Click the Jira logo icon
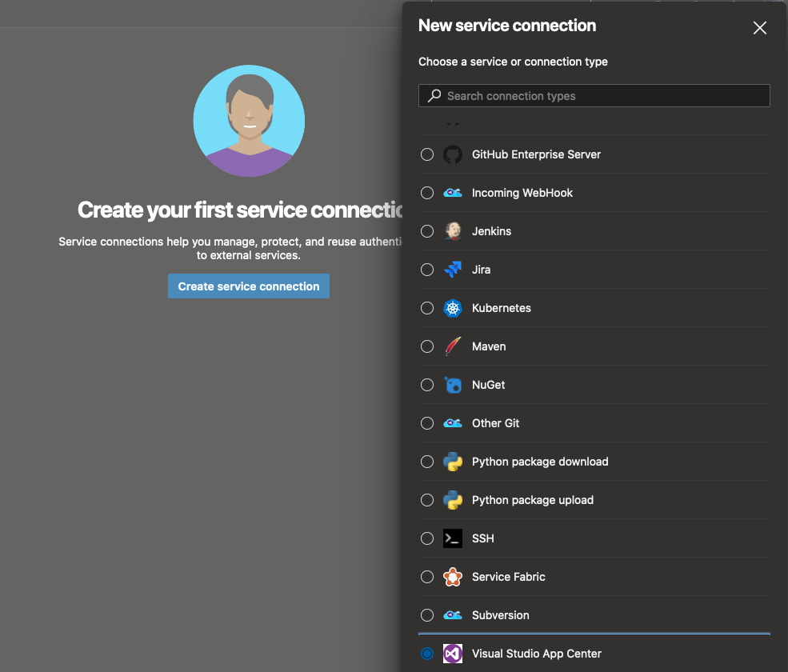This screenshot has width=788, height=672. (453, 270)
